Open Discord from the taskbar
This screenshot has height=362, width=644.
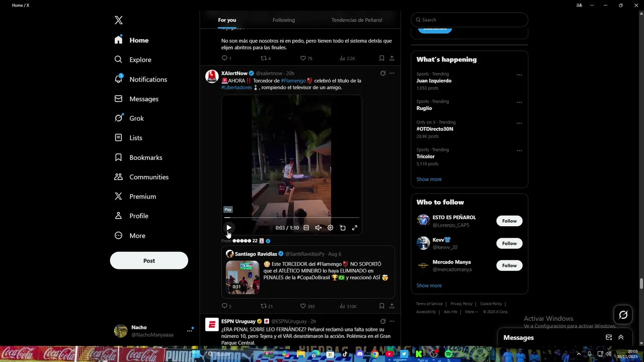coord(360,354)
